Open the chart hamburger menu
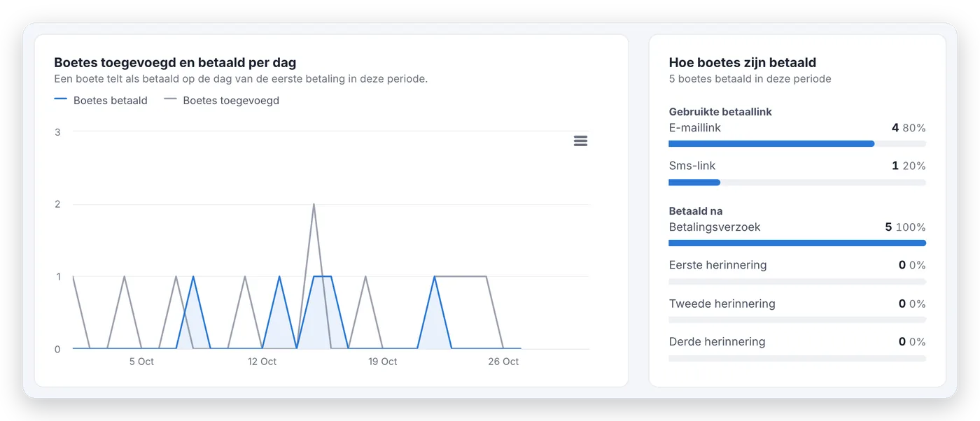 (x=580, y=141)
